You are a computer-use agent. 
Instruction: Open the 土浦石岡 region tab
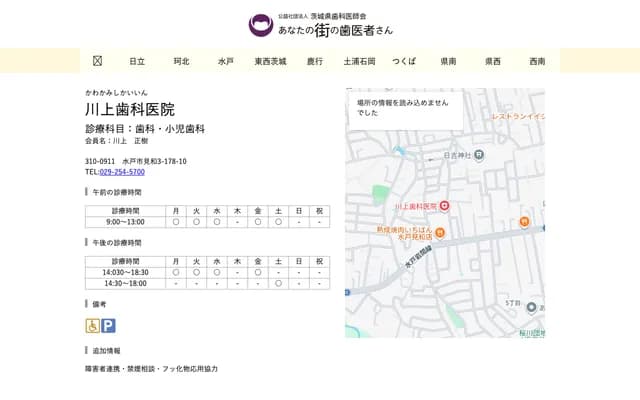pyautogui.click(x=359, y=61)
